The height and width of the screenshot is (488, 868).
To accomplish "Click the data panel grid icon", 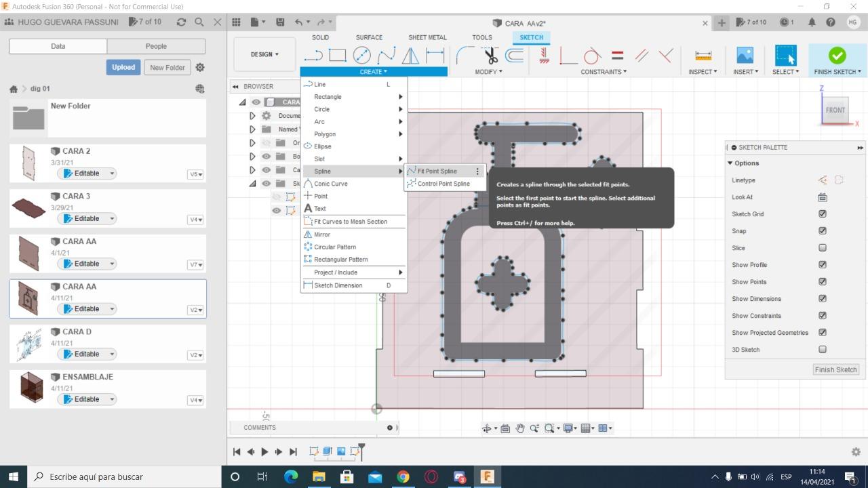I will tap(235, 22).
